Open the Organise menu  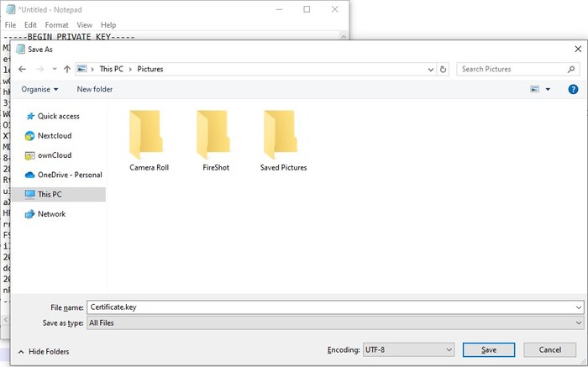[x=39, y=89]
